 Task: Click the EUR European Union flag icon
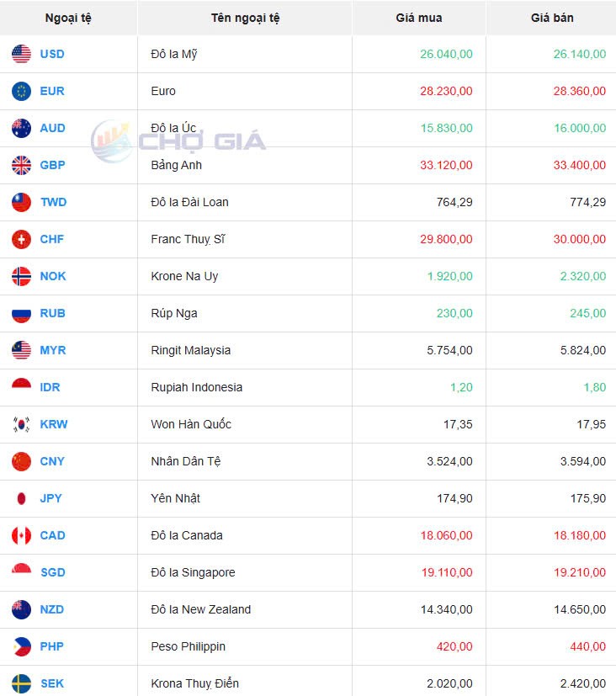point(21,91)
